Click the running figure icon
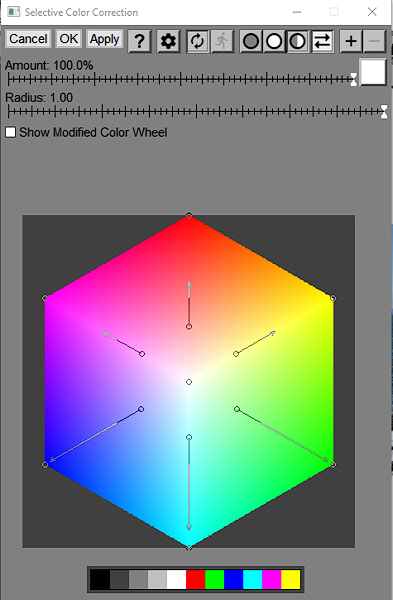393x600 pixels. click(x=222, y=41)
